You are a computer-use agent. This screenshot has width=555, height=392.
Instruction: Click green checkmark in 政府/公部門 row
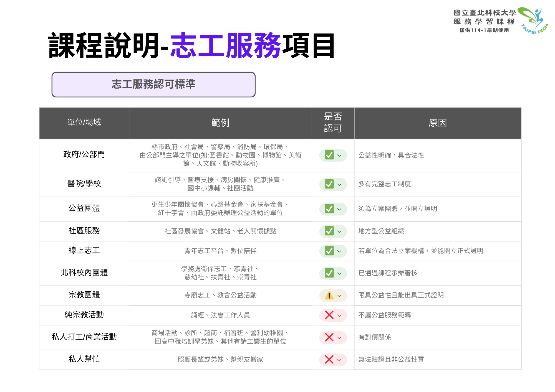pyautogui.click(x=329, y=155)
